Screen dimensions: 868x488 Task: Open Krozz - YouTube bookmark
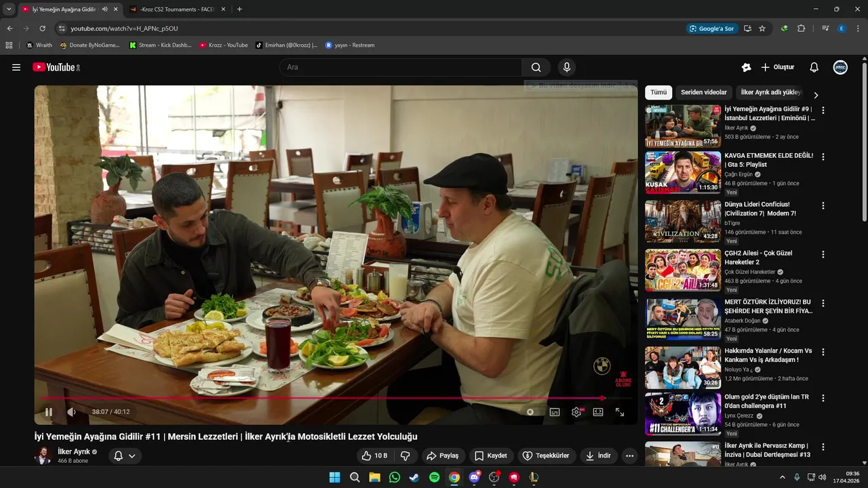tap(224, 45)
